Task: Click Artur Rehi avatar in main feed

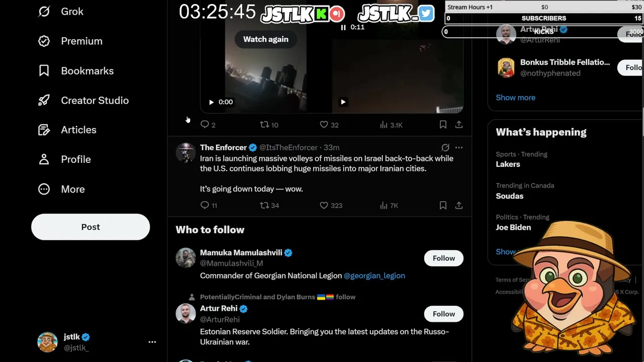Action: [x=186, y=313]
